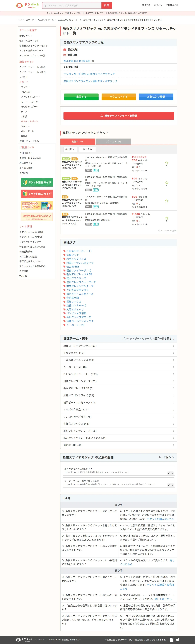Screen dimensions: 195x644
Task: Open the 新着チケットアラートとは banner
Action: coord(37,205)
